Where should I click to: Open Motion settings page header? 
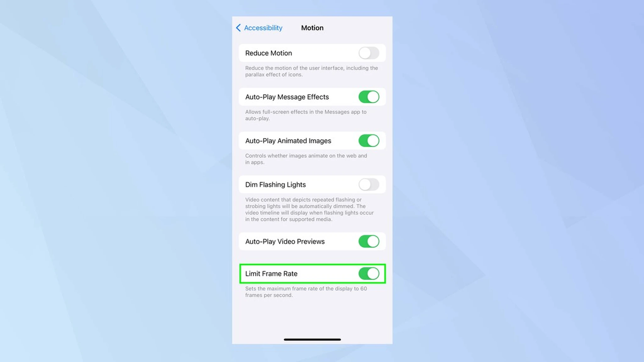[312, 27]
